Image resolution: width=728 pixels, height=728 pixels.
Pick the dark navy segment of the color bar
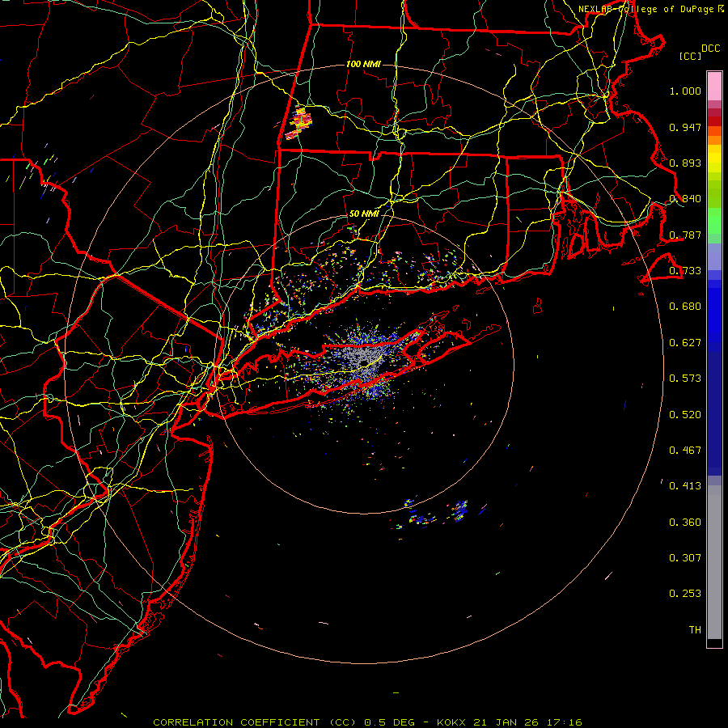(714, 413)
